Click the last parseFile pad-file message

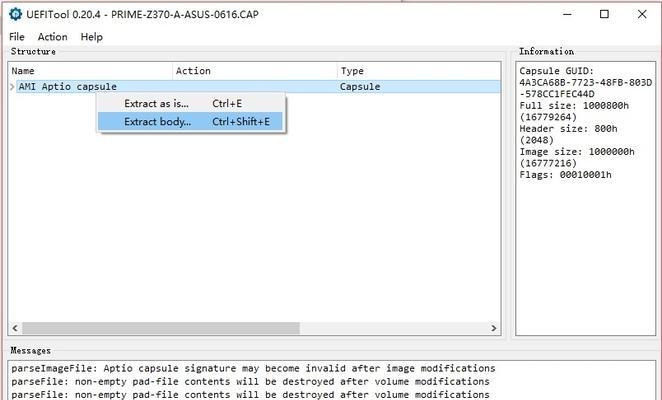click(250, 395)
